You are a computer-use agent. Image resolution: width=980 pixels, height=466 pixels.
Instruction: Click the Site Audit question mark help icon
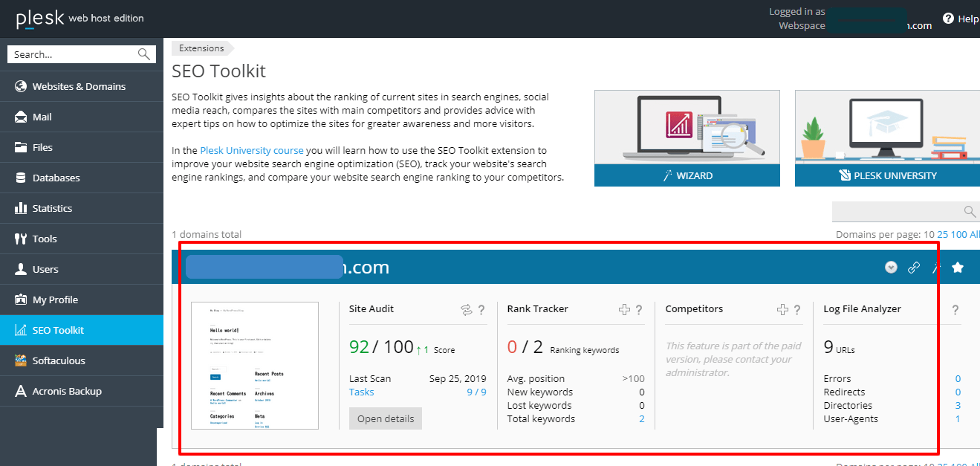481,310
